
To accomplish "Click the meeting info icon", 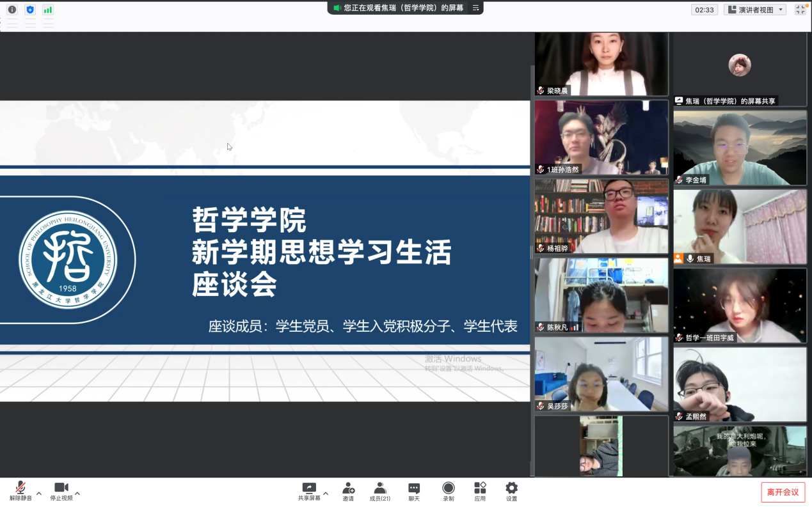I will point(12,10).
